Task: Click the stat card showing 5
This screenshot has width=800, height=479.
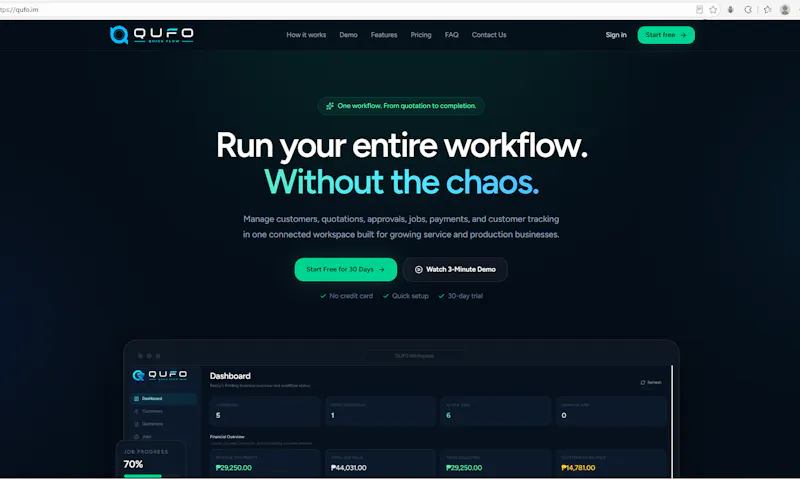Action: tap(265, 411)
